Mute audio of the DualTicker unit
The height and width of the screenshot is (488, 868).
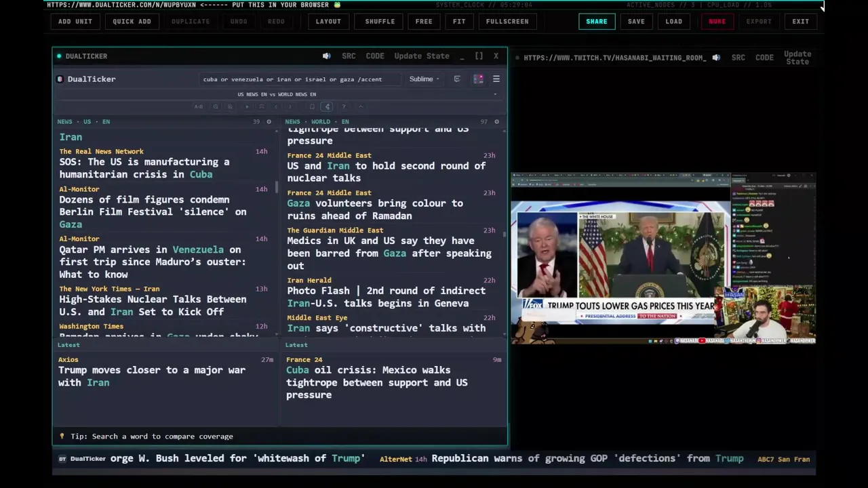pos(326,56)
